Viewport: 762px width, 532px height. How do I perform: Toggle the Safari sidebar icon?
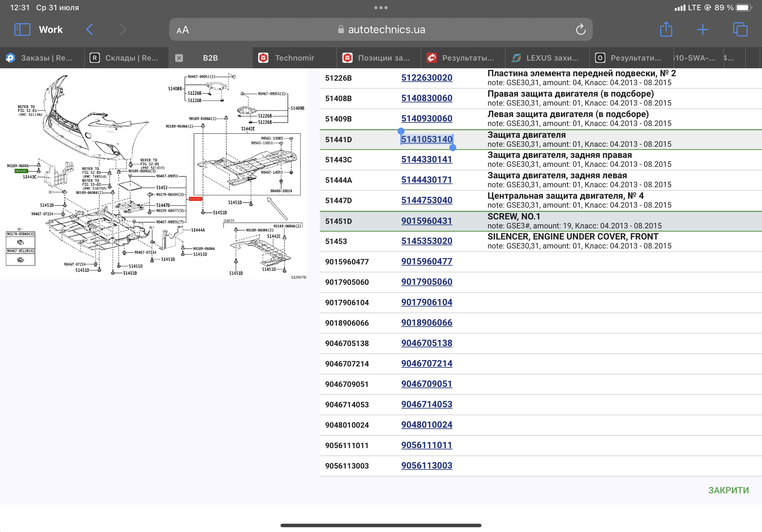pyautogui.click(x=22, y=30)
